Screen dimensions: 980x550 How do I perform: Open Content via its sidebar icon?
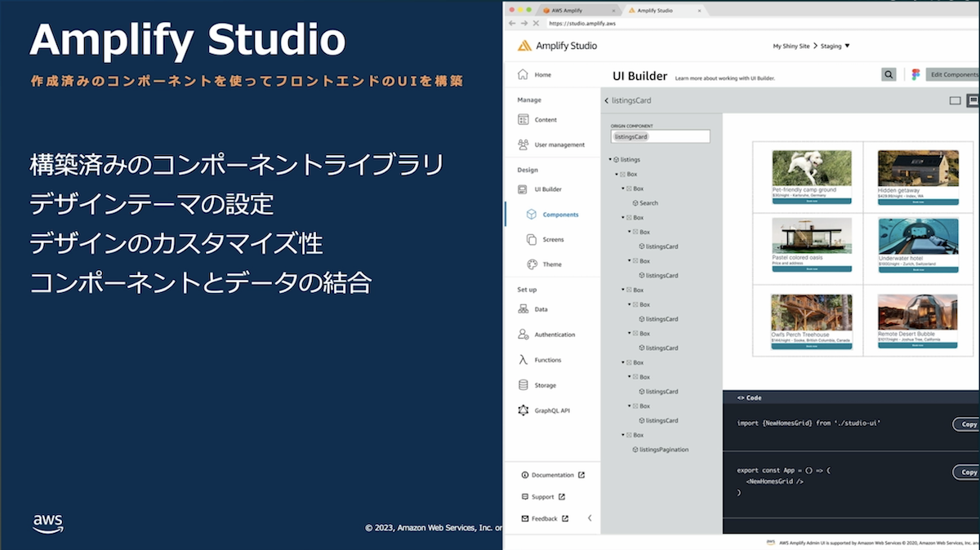coord(523,119)
